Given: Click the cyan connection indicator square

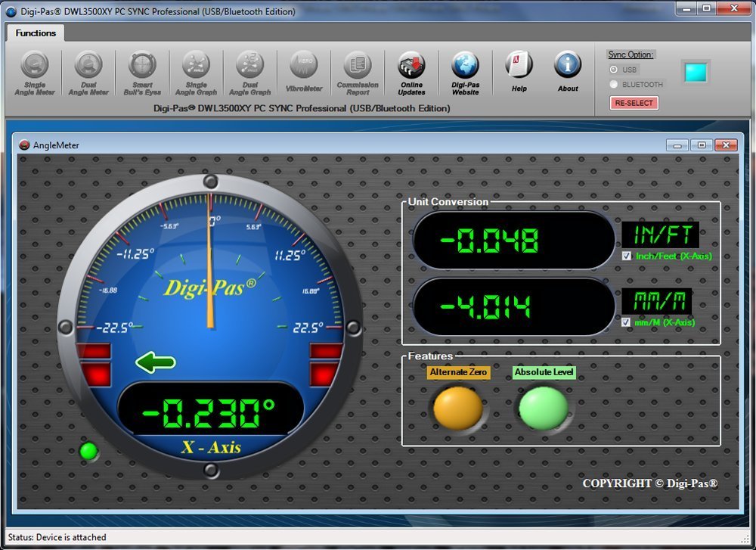Looking at the screenshot, I should pos(695,73).
